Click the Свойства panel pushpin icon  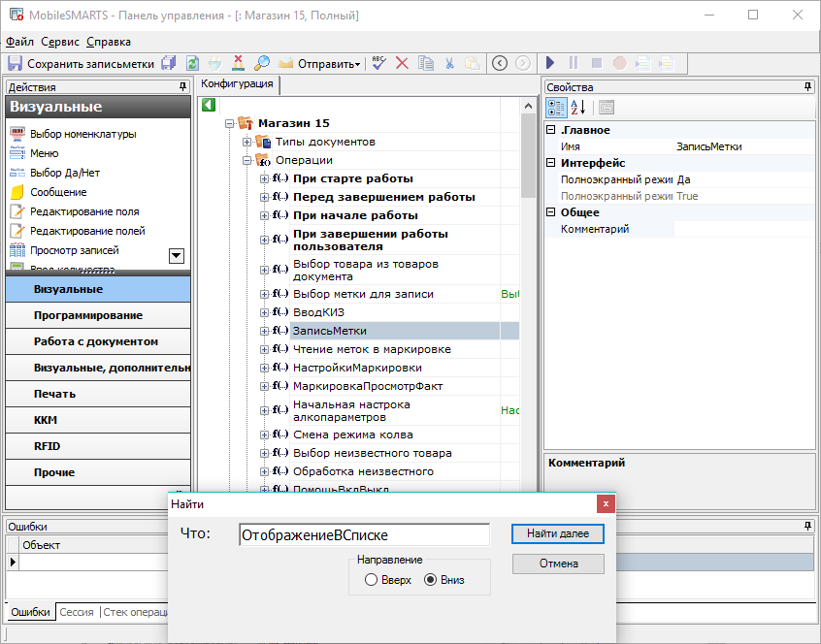point(808,87)
